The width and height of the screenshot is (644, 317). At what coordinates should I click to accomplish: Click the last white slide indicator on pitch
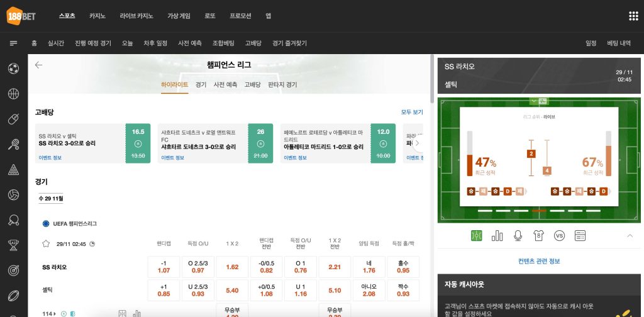593,211
